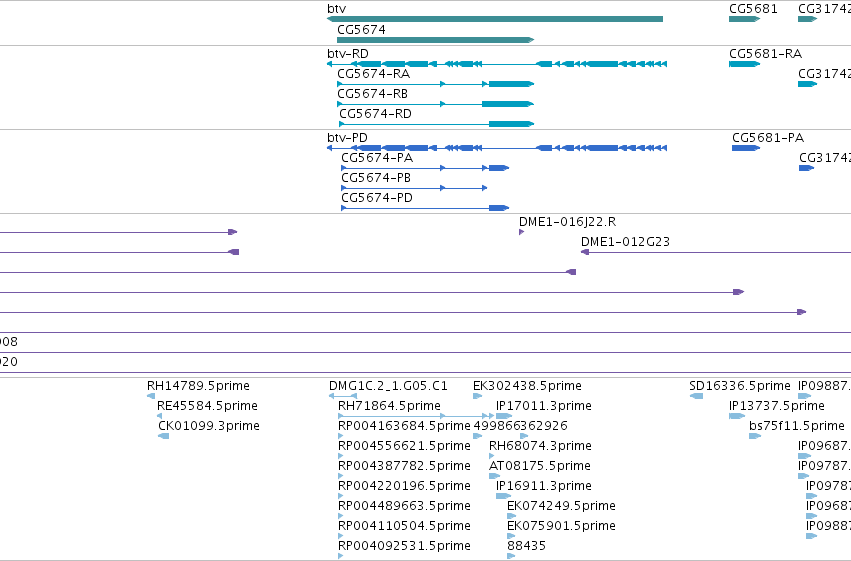Select the CK01099.3prime EST marker

click(x=163, y=436)
